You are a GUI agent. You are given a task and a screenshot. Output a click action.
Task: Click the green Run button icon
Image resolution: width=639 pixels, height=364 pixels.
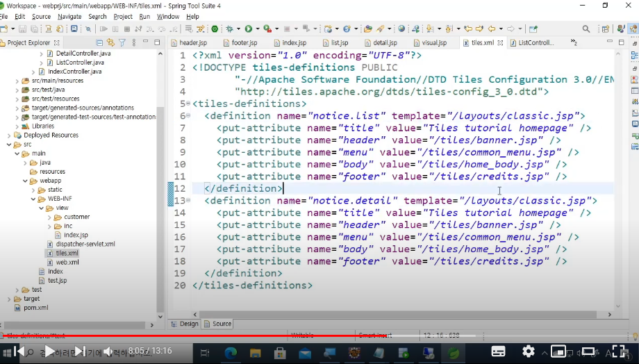248,29
